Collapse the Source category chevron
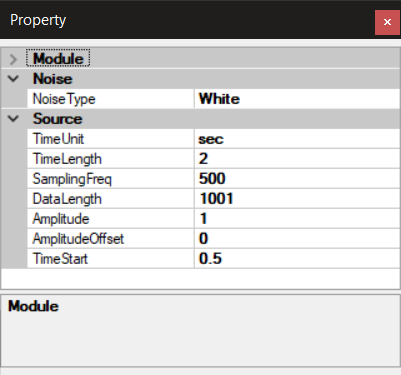The height and width of the screenshot is (375, 401). (x=13, y=119)
